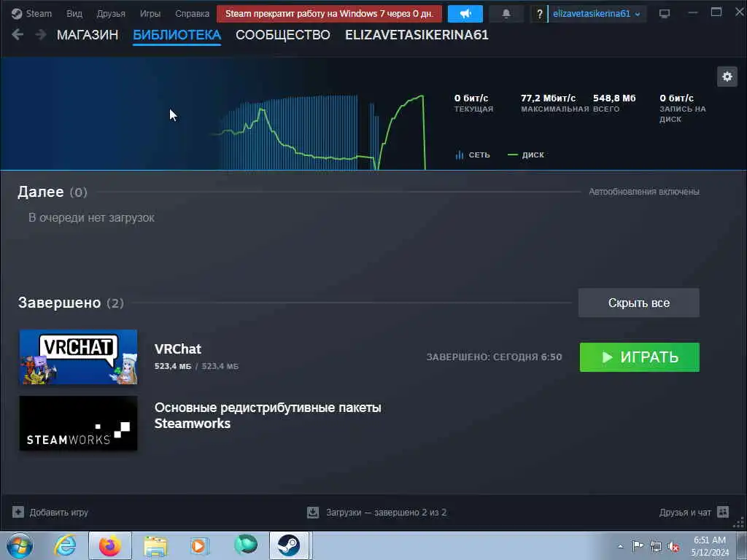Click the VRChat title text
Image resolution: width=747 pixels, height=560 pixels.
point(178,349)
